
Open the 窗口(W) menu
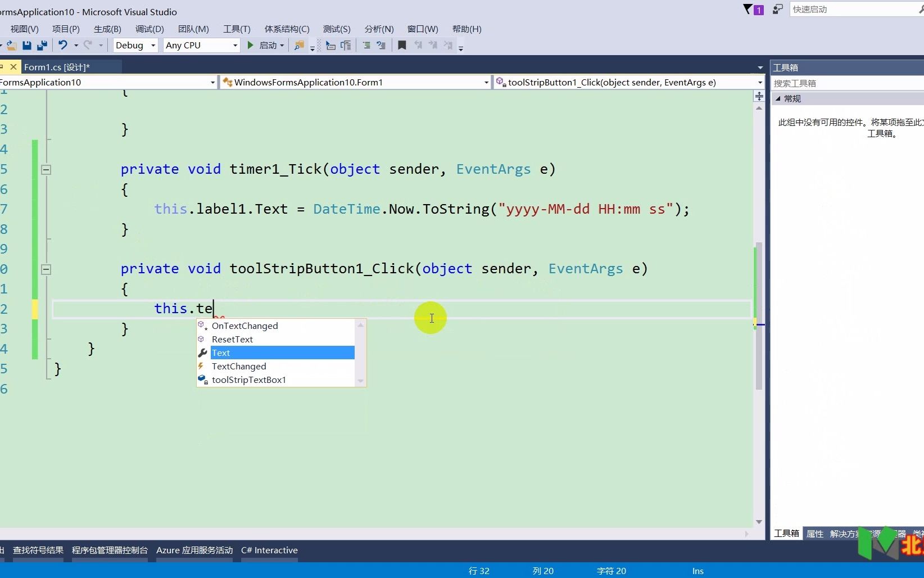[x=423, y=29]
